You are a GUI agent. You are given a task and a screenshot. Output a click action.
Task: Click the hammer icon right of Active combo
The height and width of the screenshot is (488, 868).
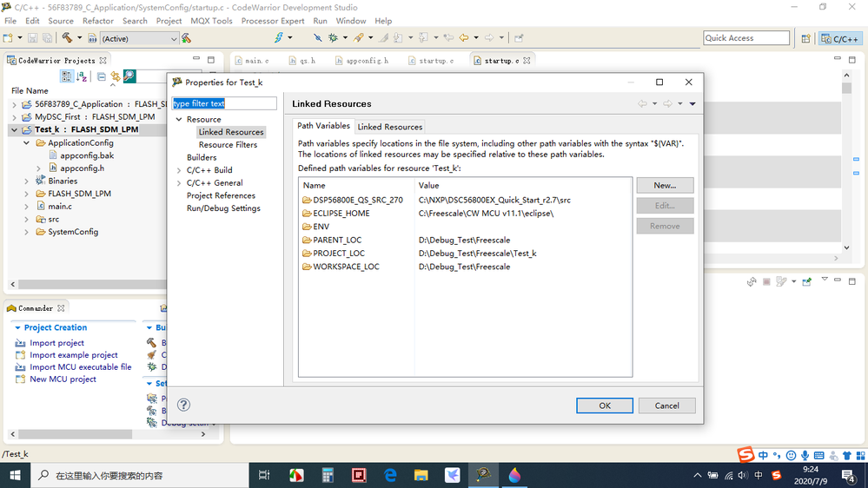187,38
